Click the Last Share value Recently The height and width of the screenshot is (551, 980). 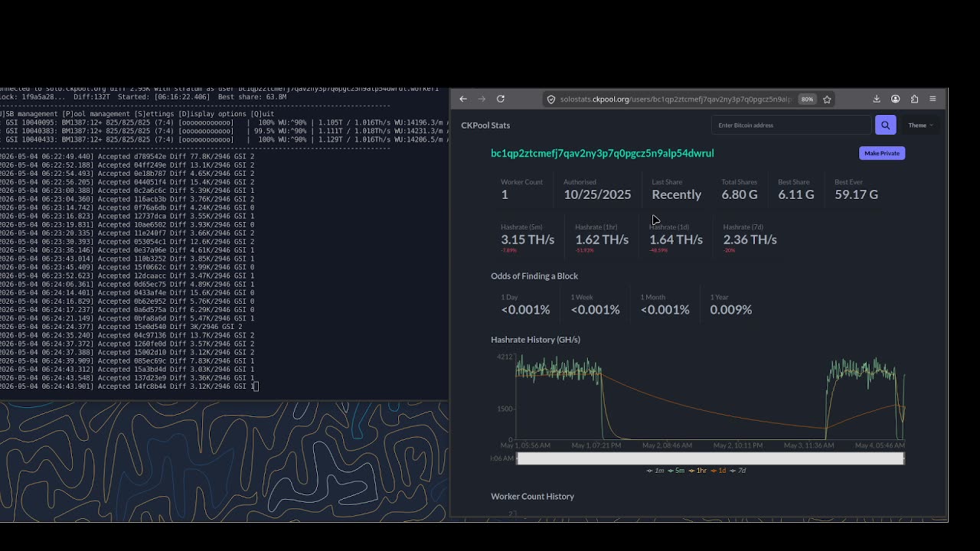coord(676,194)
